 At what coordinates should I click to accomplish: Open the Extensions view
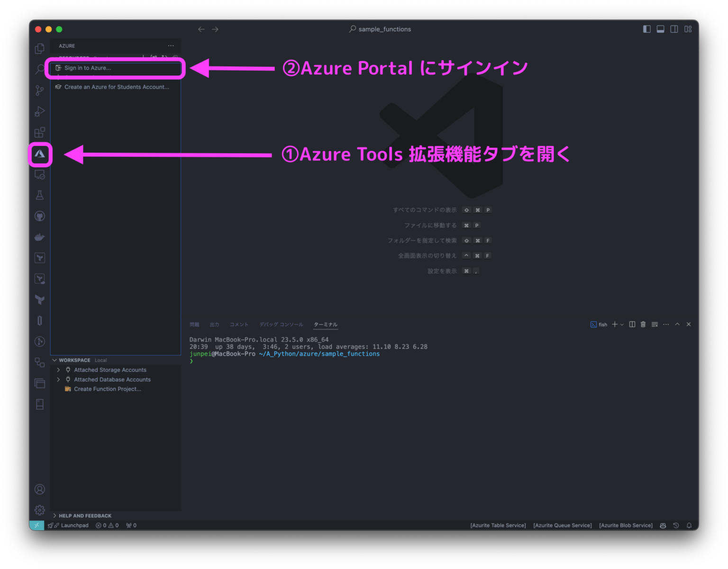point(39,132)
